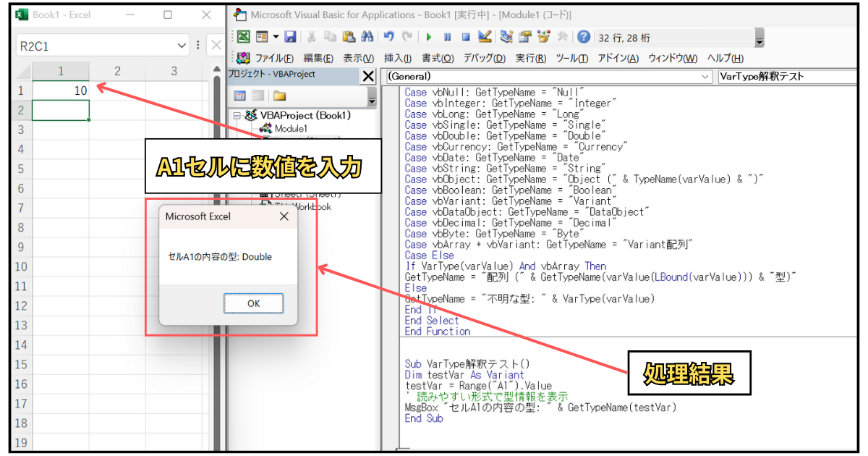Select VBAProject (Book1) in project tree

pos(305,115)
